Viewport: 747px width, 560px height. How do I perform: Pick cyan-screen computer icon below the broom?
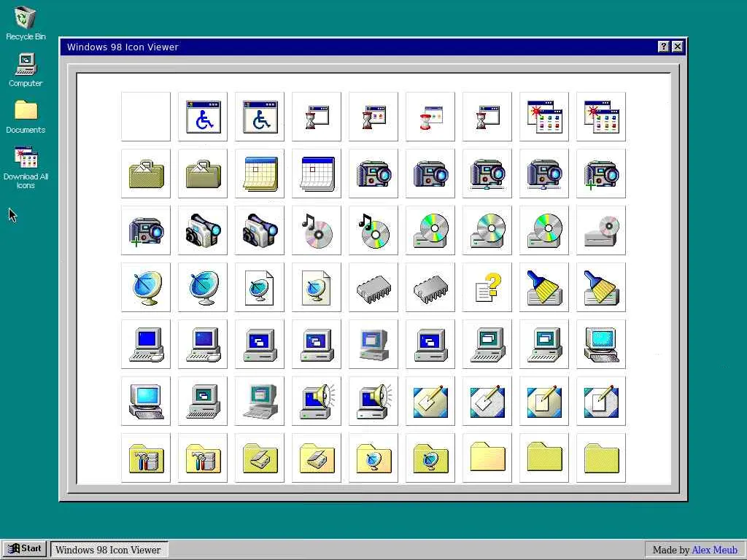601,344
